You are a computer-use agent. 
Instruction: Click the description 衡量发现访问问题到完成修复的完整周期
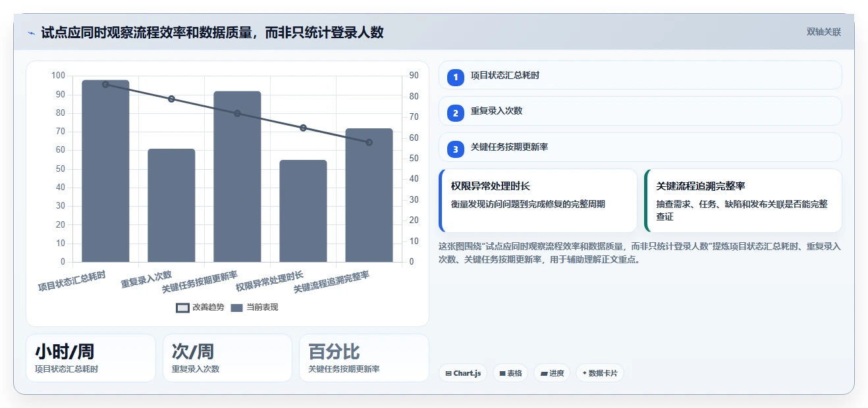(528, 204)
